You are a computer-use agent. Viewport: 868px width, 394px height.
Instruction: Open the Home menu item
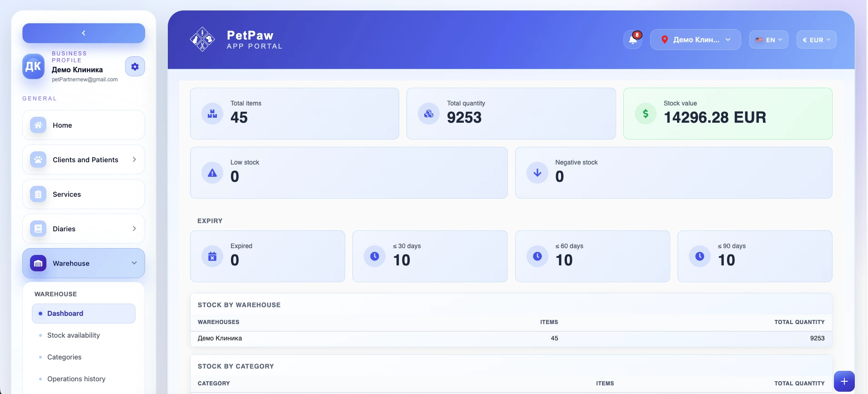pos(84,125)
